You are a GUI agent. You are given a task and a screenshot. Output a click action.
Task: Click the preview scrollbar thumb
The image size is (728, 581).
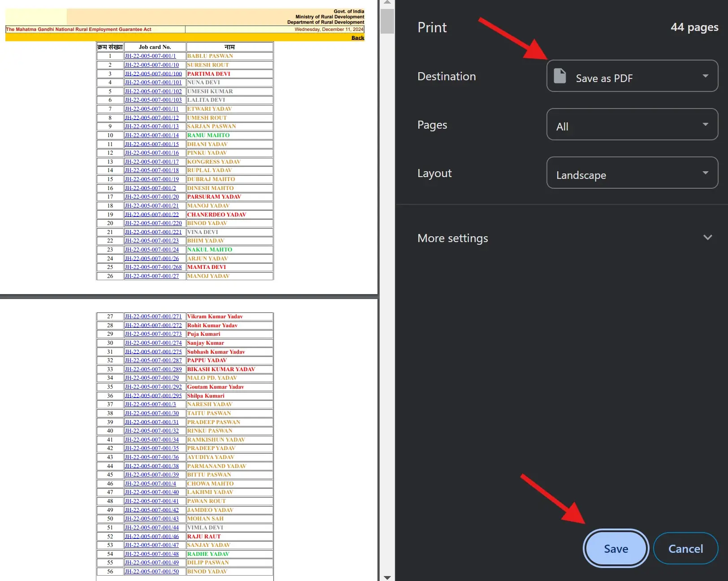[x=387, y=21]
